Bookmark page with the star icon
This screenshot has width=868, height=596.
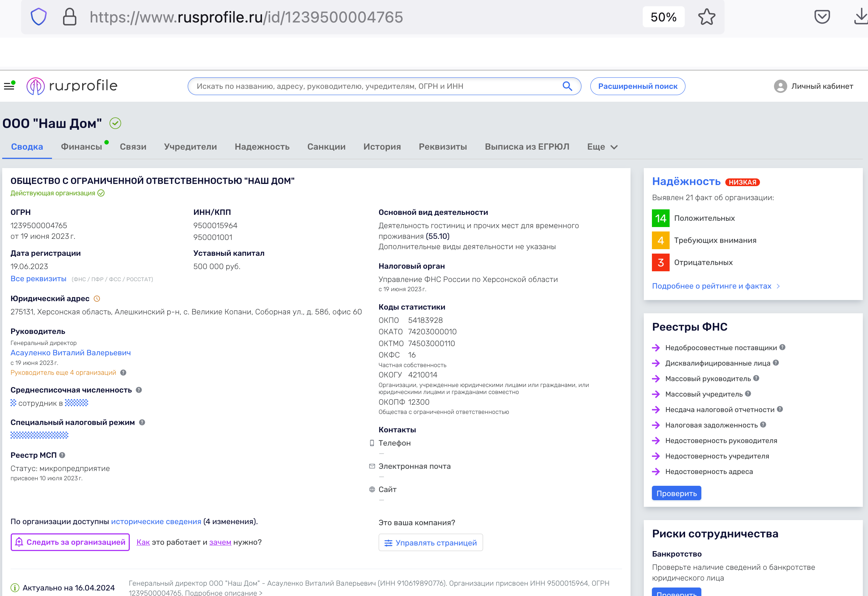[x=706, y=17]
